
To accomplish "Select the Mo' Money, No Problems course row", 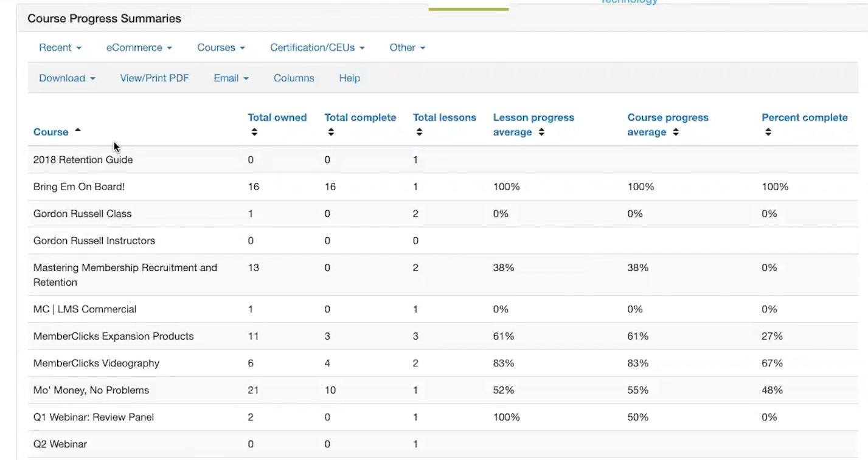I will pos(91,390).
